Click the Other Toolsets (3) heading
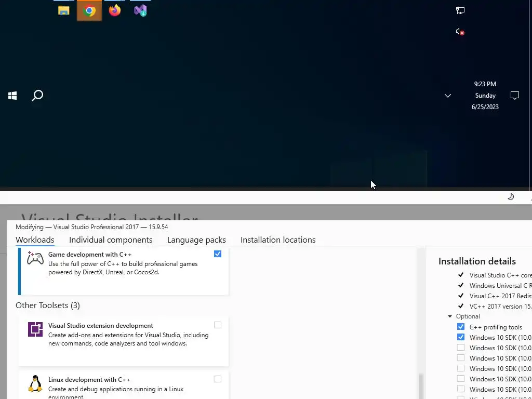 [x=47, y=305]
